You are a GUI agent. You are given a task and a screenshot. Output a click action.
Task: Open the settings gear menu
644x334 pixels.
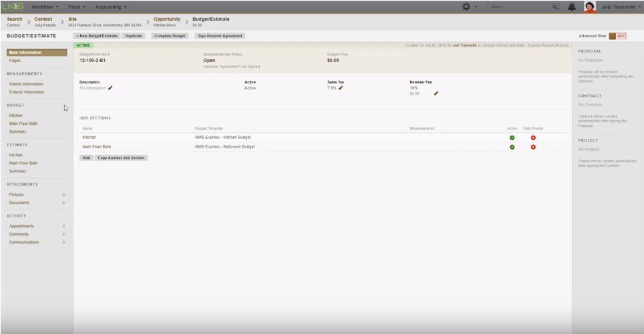point(466,6)
